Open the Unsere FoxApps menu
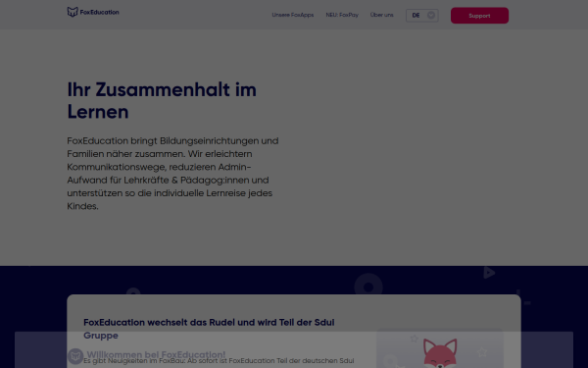 tap(293, 15)
